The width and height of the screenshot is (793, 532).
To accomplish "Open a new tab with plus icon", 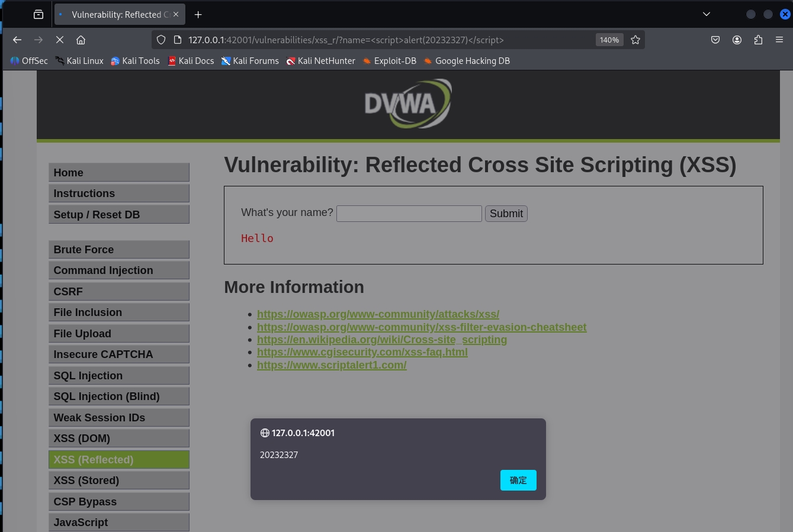I will 198,14.
